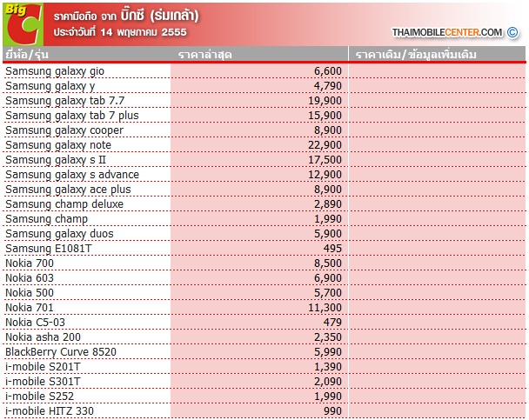This screenshot has width=529, height=420.
Task: Select Samsung galaxy ace plus name
Action: tap(68, 190)
